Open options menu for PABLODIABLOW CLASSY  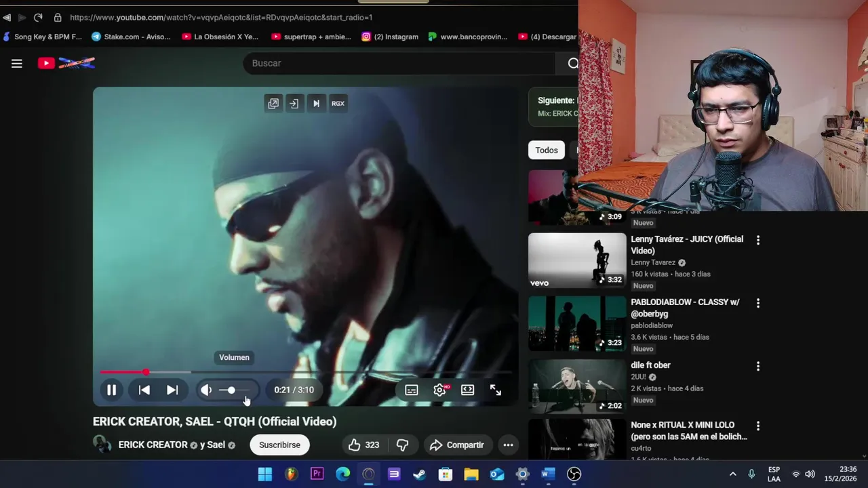click(x=758, y=303)
